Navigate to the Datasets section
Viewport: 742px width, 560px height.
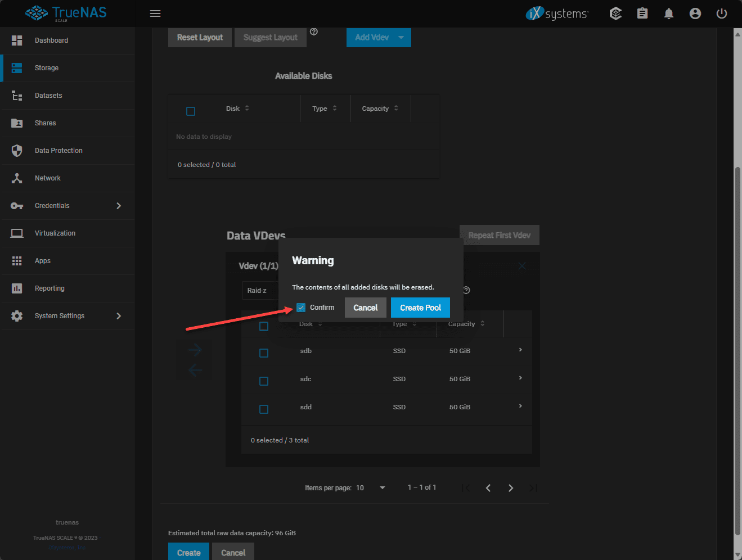pos(48,95)
